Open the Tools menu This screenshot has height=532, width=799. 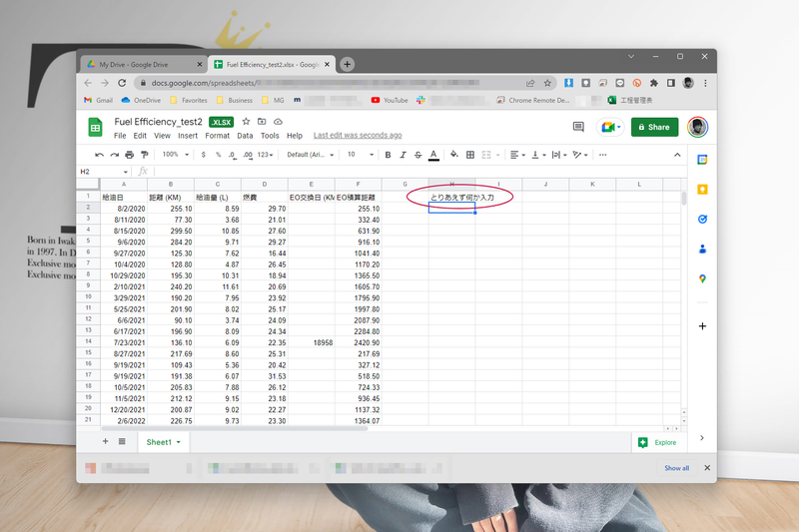(270, 136)
